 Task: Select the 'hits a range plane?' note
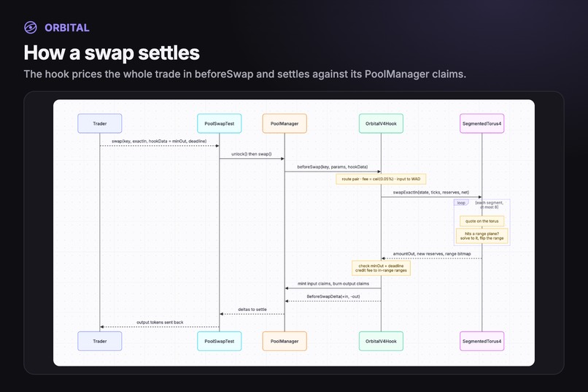[482, 236]
